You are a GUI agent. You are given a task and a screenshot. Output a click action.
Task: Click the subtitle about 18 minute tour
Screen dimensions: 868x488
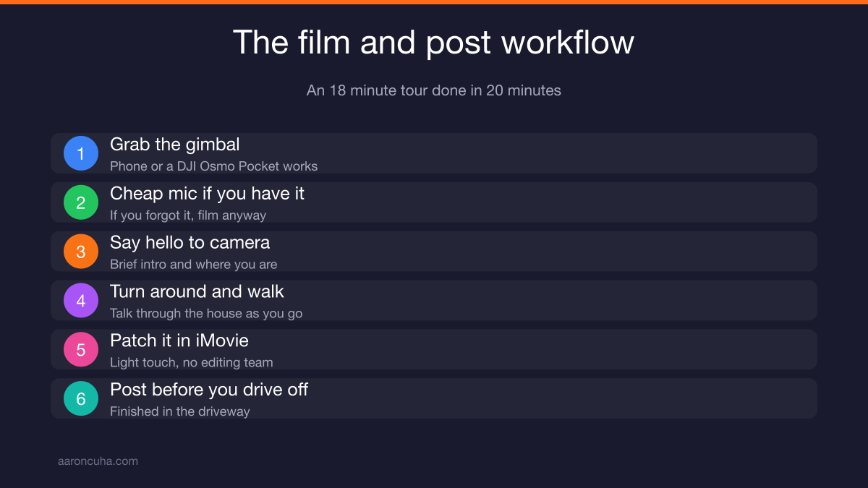click(x=434, y=90)
